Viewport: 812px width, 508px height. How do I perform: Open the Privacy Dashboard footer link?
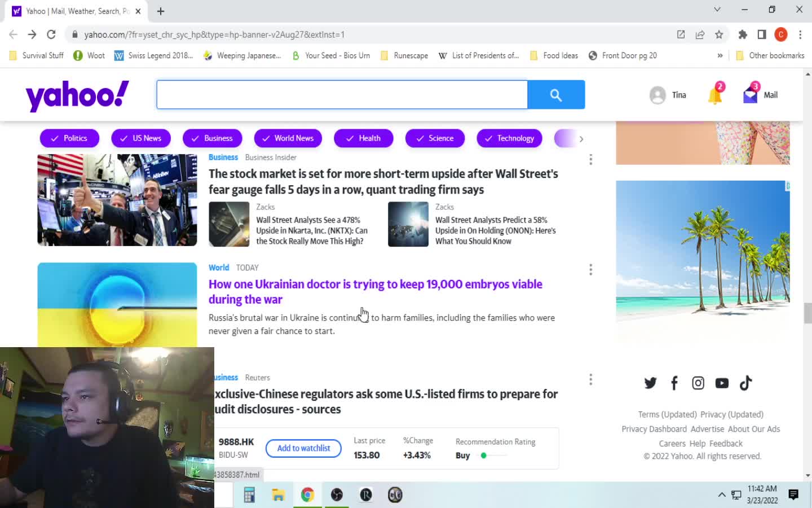pos(654,429)
